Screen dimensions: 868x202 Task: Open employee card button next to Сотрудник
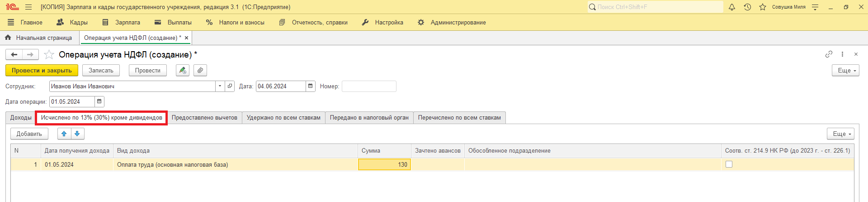click(x=230, y=86)
